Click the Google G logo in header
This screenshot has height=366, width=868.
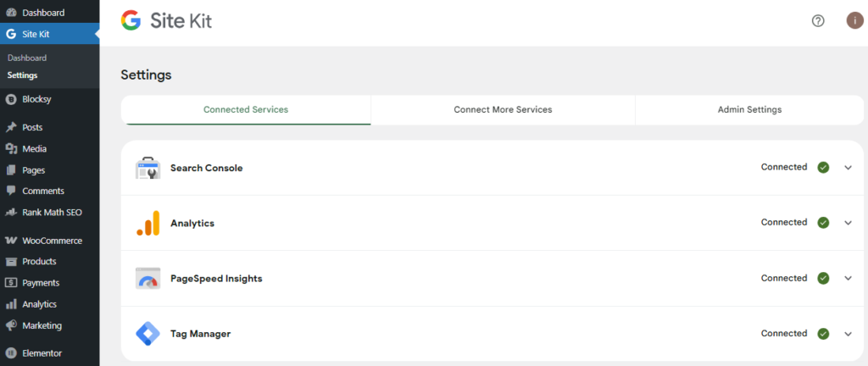[x=131, y=21]
